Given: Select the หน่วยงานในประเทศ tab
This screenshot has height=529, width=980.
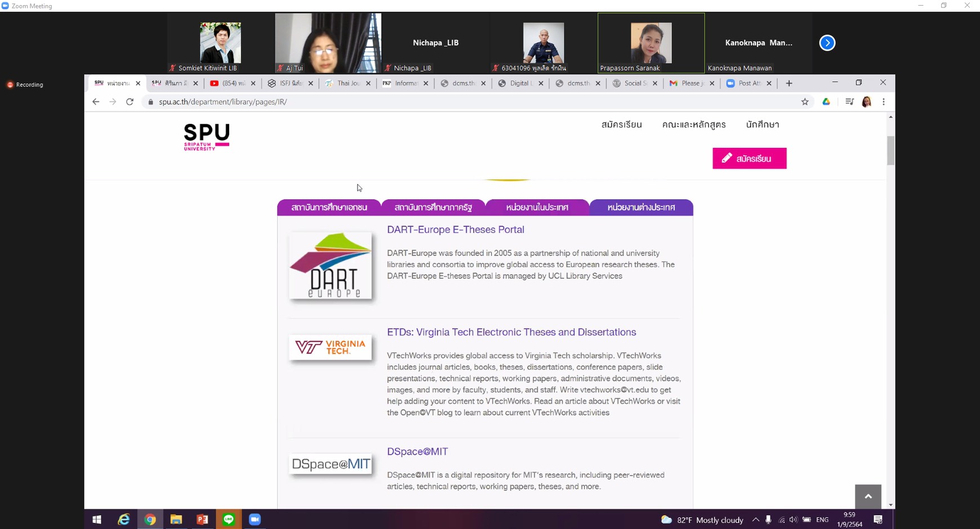Looking at the screenshot, I should pos(537,208).
